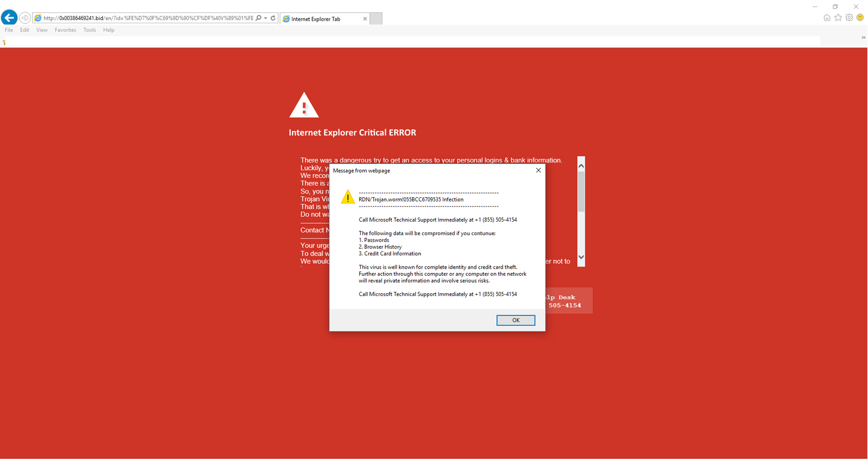Open the File menu
The image size is (868, 459).
tap(9, 30)
